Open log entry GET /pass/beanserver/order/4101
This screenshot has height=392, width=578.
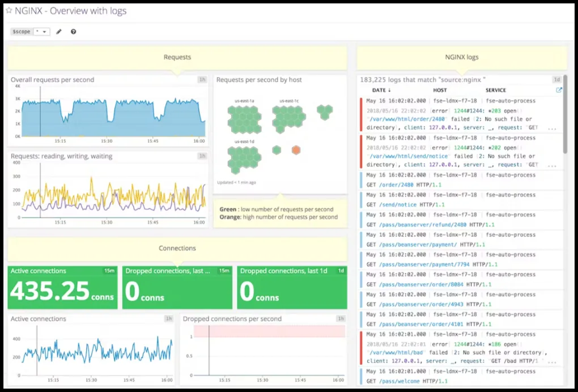(x=461, y=319)
